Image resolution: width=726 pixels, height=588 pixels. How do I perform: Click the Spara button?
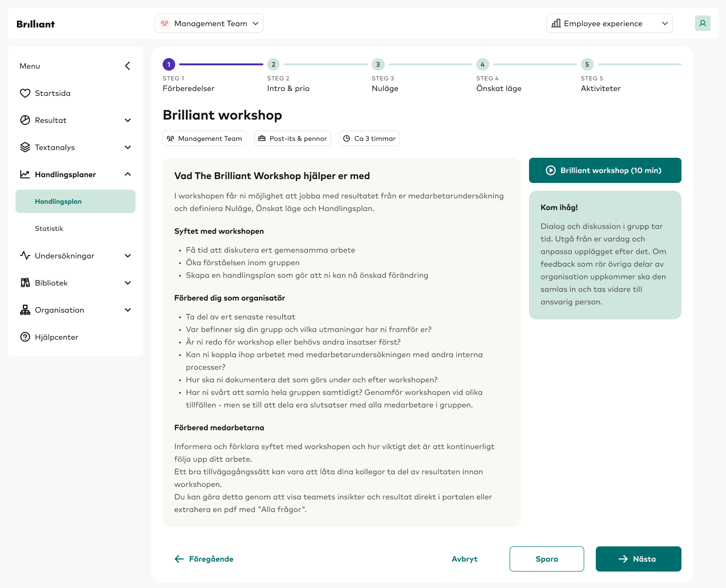(x=547, y=559)
